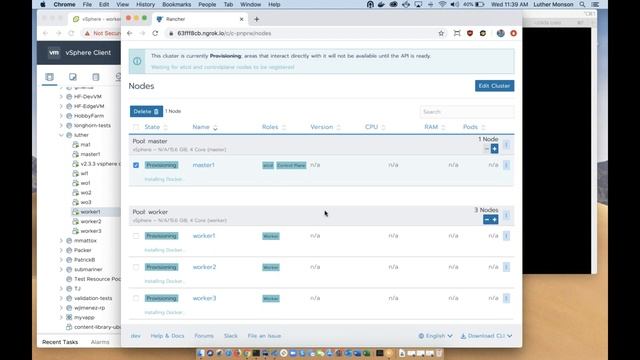Open worker2 node link
The height and width of the screenshot is (360, 640).
pyautogui.click(x=204, y=267)
